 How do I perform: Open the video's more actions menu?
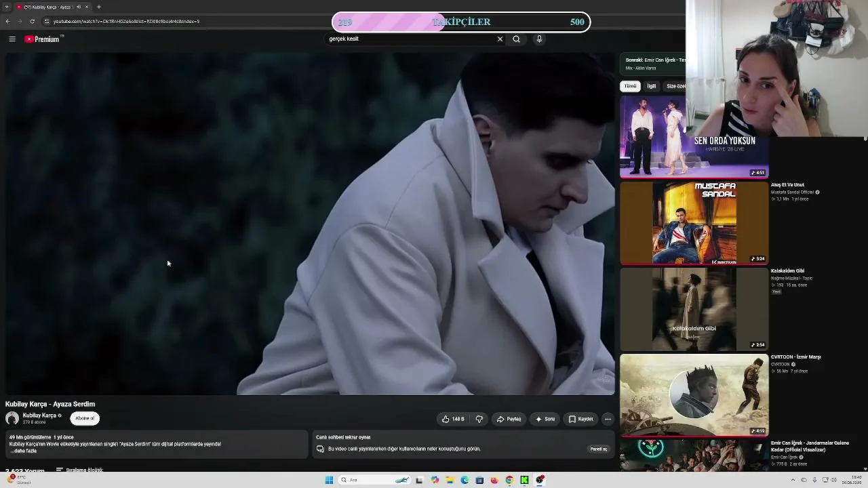point(608,419)
